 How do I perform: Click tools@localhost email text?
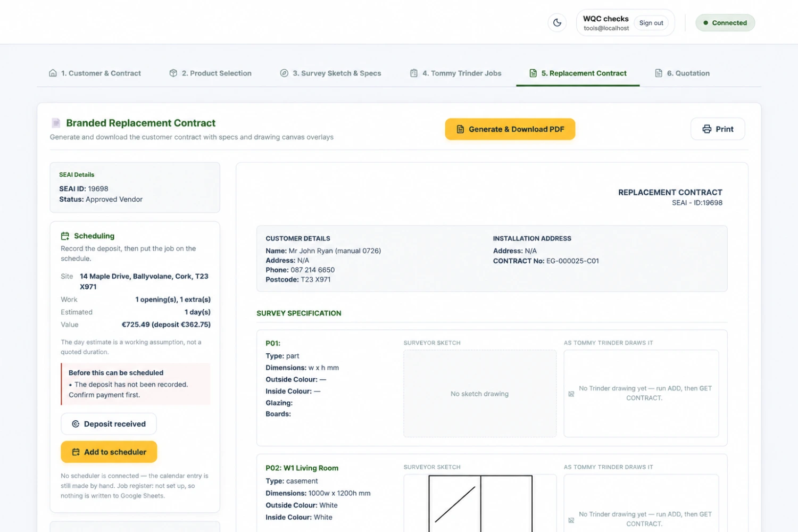[606, 29]
